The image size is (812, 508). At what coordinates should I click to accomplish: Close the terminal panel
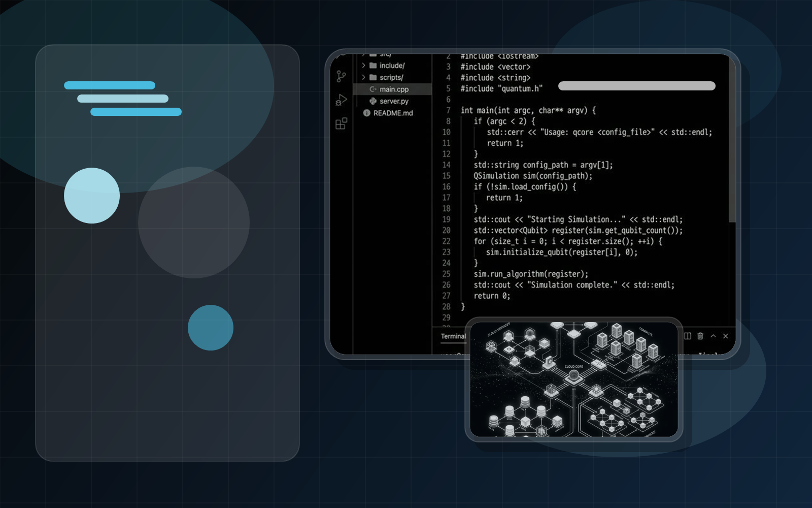726,336
